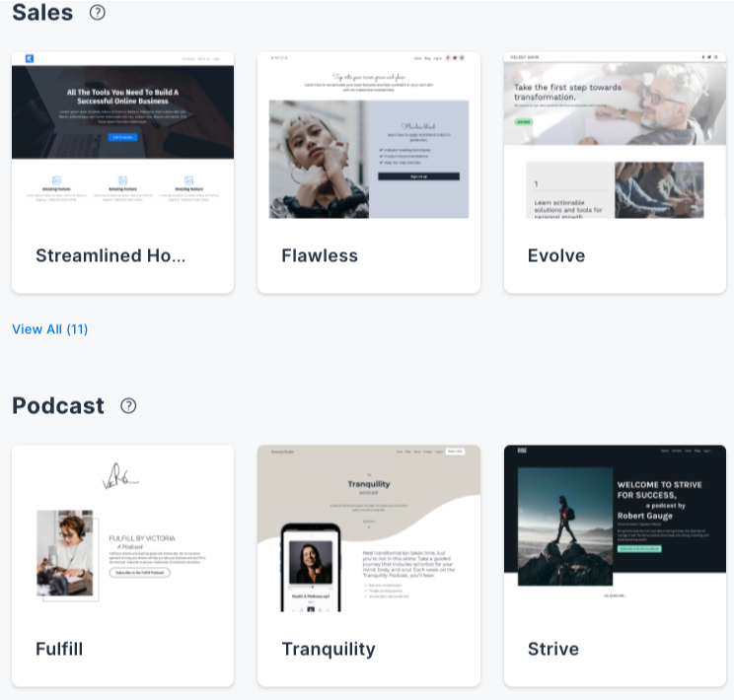Pick the Fulfill podcast template preview
Screen dimensions: 734x700
point(122,528)
